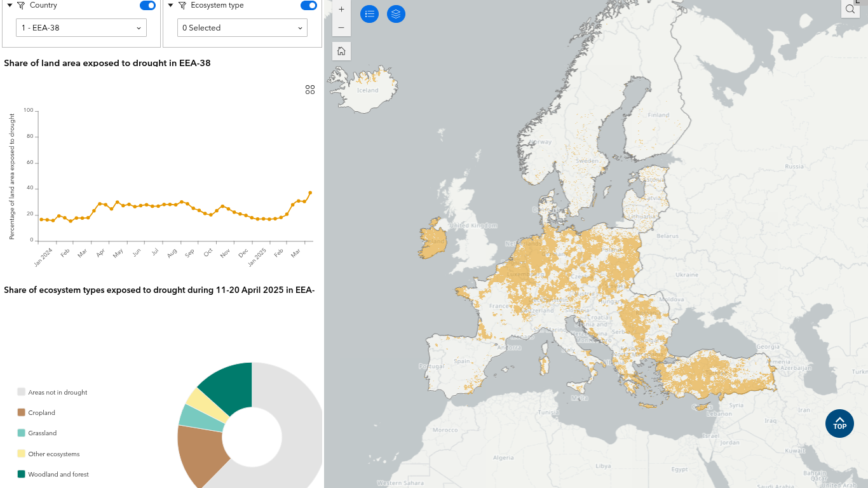Image resolution: width=868 pixels, height=488 pixels.
Task: Click the Country filter funnel icon
Action: [x=21, y=6]
